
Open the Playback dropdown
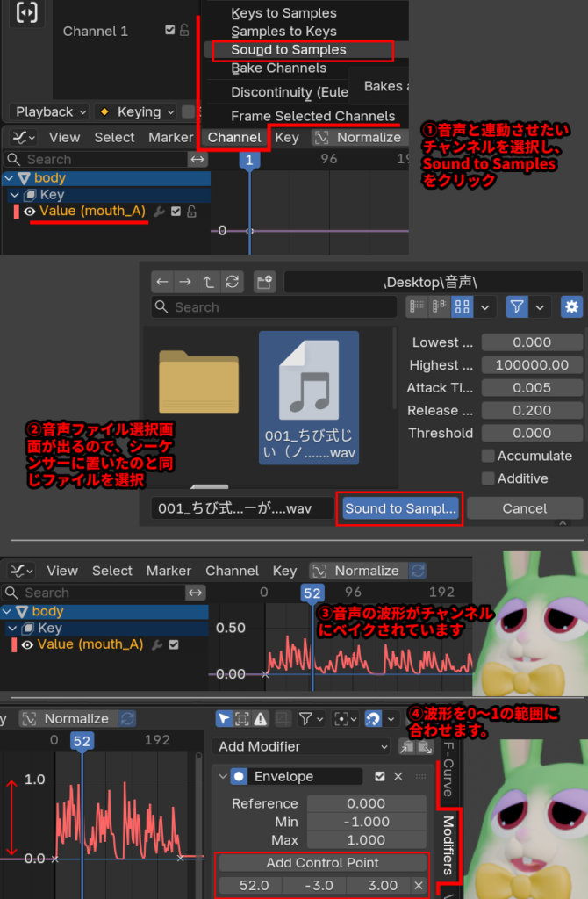pyautogui.click(x=52, y=111)
